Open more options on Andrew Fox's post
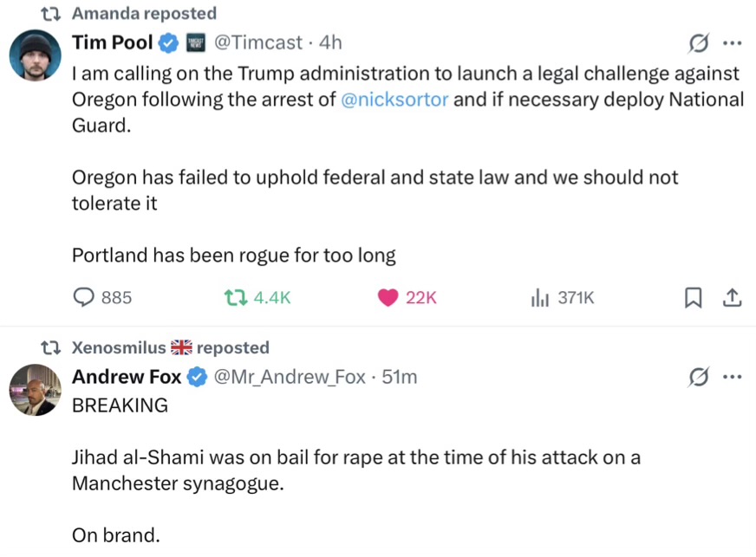This screenshot has height=557, width=756. [x=732, y=377]
